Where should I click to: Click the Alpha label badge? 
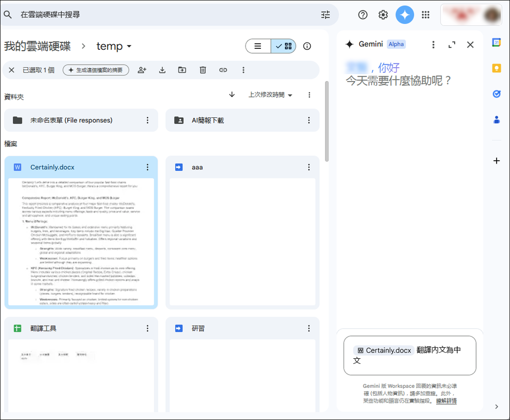(x=396, y=44)
